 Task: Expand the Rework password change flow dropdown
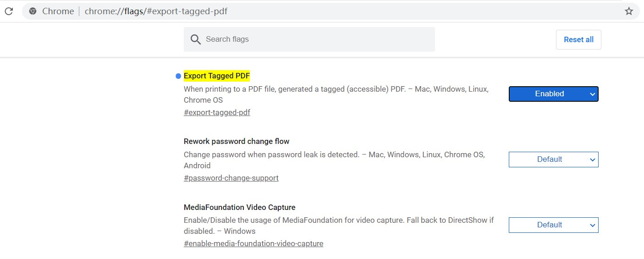[x=553, y=160]
